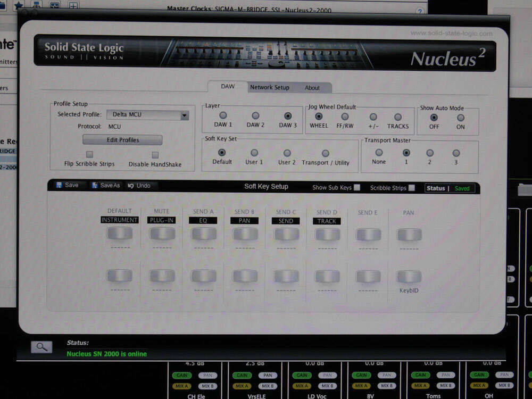Toggle GAIN on CH Ele channel in mixer
Viewport: 532px width, 399px height.
[182, 375]
